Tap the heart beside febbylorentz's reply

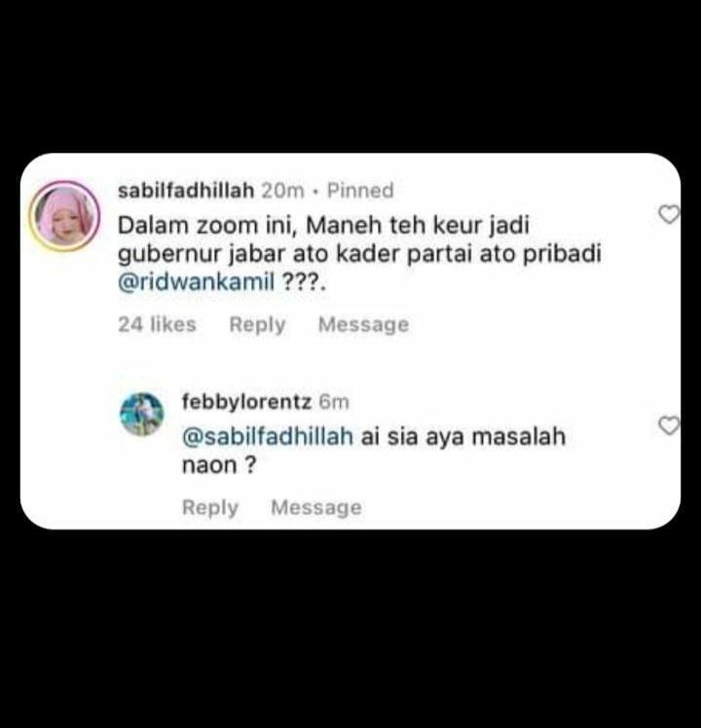pos(669,425)
